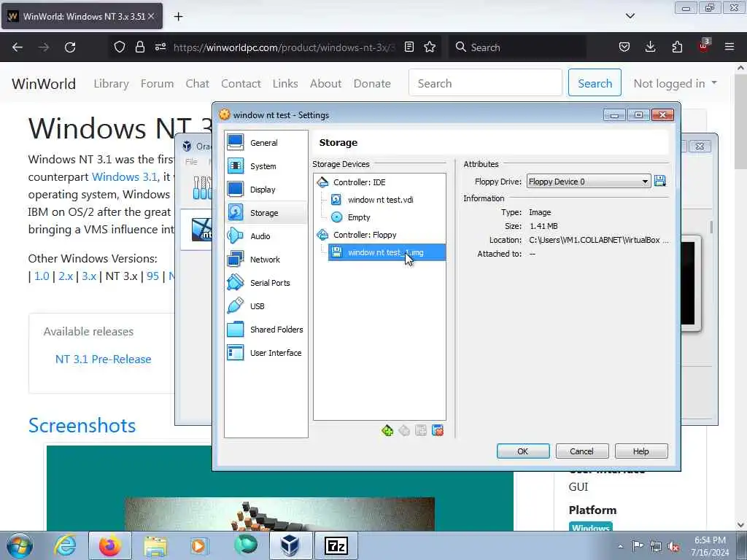This screenshot has height=560, width=747.
Task: Open the NT 3.1 Pre-Release release link
Action: click(x=104, y=359)
